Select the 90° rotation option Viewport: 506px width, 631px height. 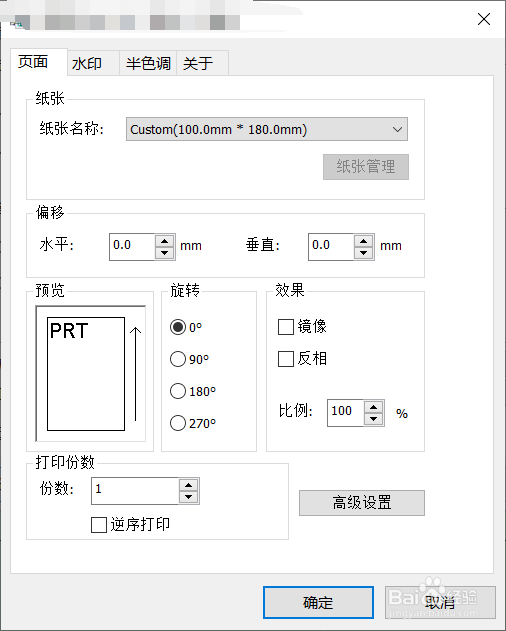click(x=178, y=359)
